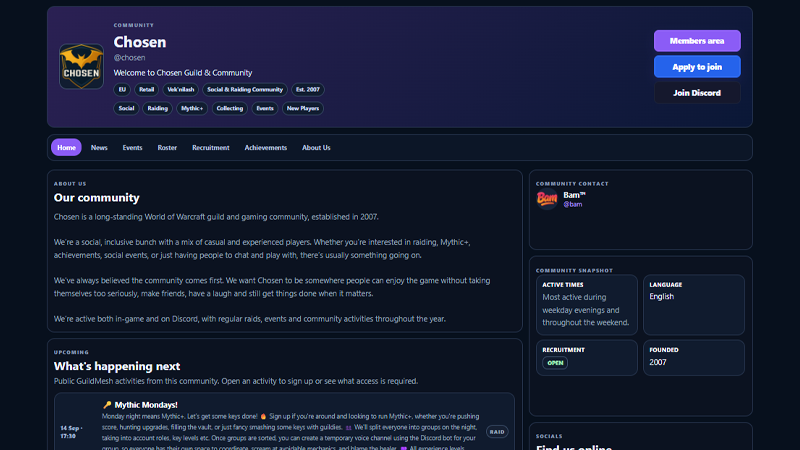Image resolution: width=800 pixels, height=450 pixels.
Task: Click 'Public GuildMesh activities' subtitle text
Action: point(236,381)
